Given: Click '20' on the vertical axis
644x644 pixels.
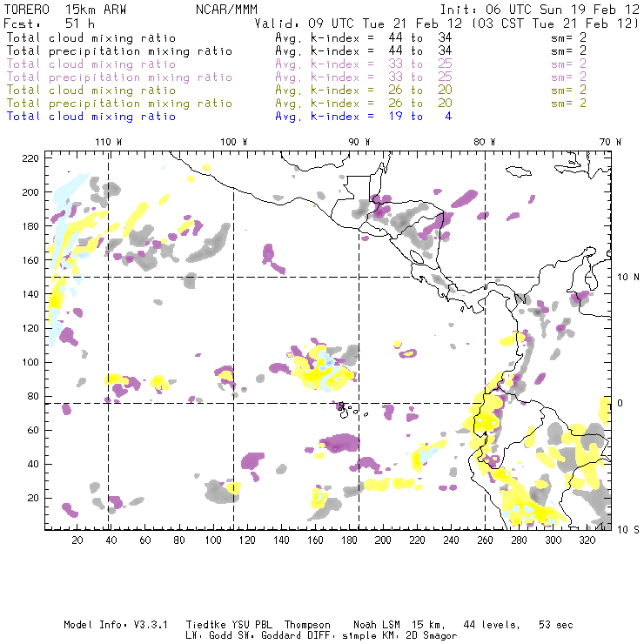Looking at the screenshot, I should (x=33, y=498).
